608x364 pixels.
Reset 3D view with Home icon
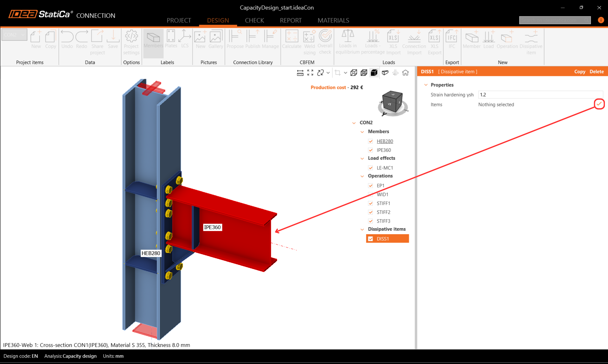[405, 73]
